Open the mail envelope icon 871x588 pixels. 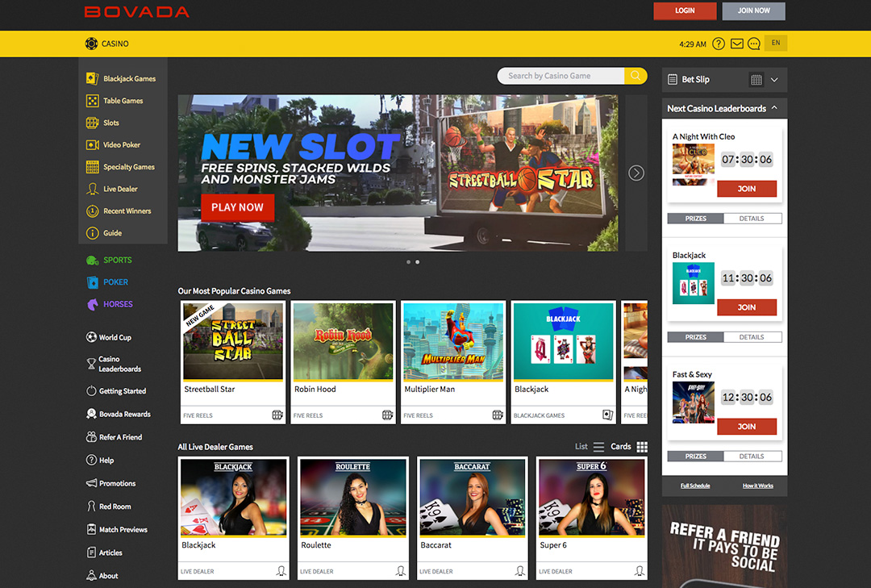pos(736,44)
